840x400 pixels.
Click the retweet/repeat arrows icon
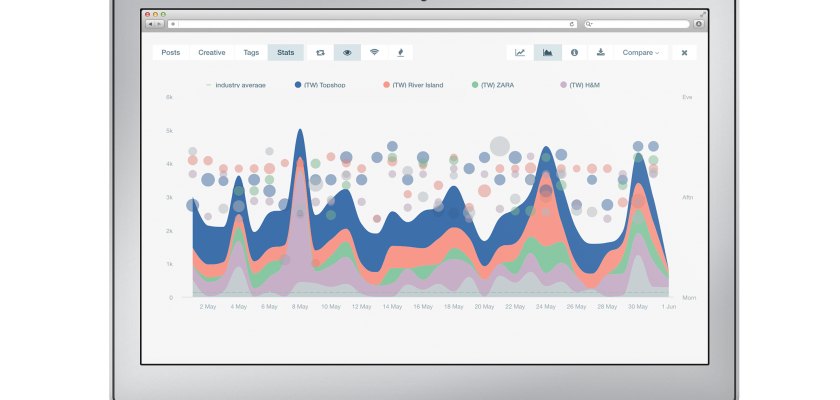(x=320, y=52)
